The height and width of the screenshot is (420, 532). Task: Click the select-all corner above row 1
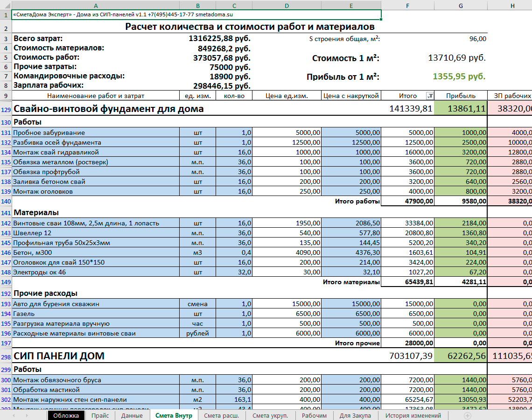pyautogui.click(x=6, y=6)
